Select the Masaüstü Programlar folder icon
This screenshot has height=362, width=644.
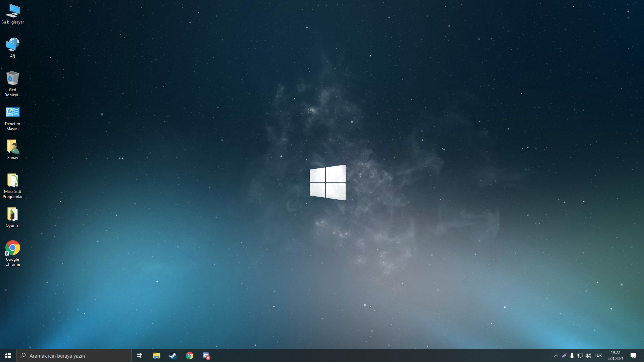[13, 186]
